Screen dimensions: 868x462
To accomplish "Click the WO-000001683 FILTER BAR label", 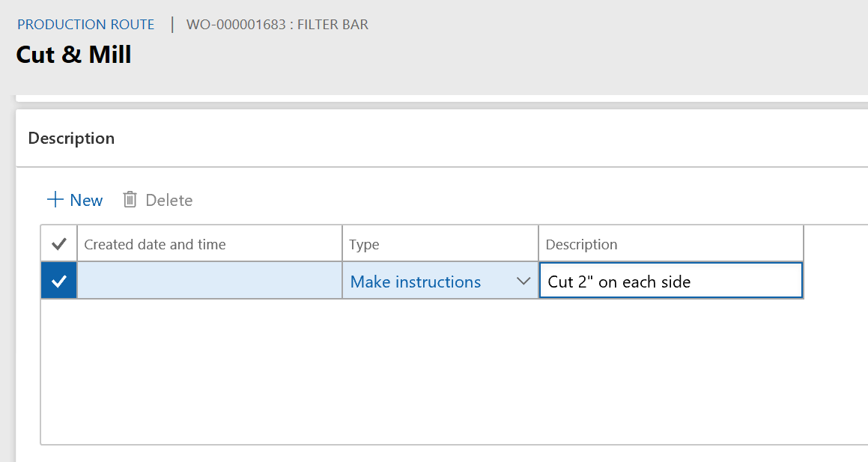I will (277, 24).
